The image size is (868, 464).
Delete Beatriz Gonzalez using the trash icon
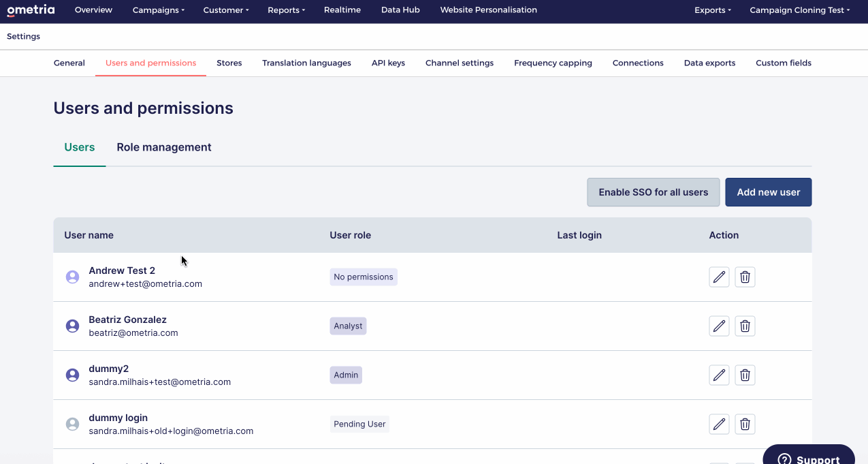tap(745, 326)
